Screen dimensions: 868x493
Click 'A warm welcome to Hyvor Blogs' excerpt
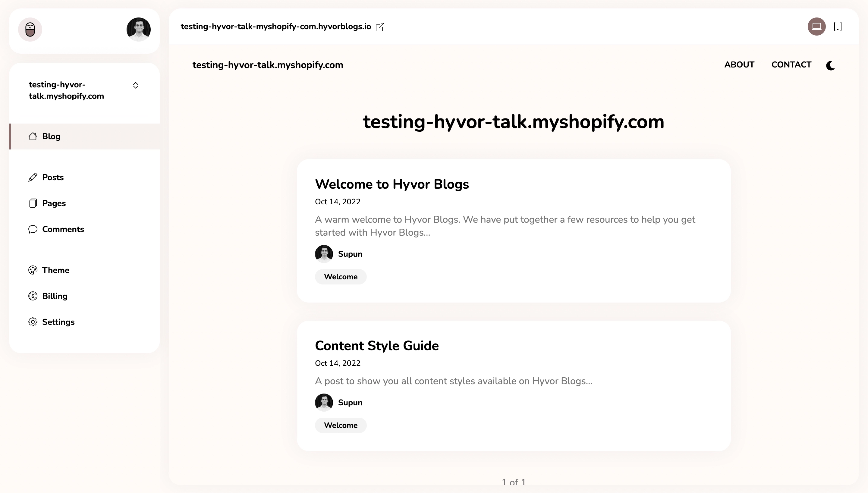tap(505, 226)
